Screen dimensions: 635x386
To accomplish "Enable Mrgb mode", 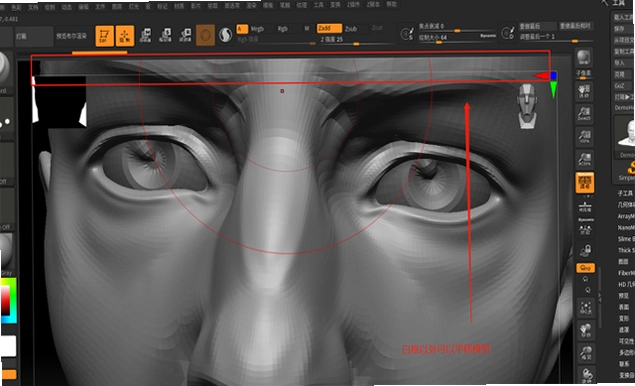I will [x=257, y=29].
